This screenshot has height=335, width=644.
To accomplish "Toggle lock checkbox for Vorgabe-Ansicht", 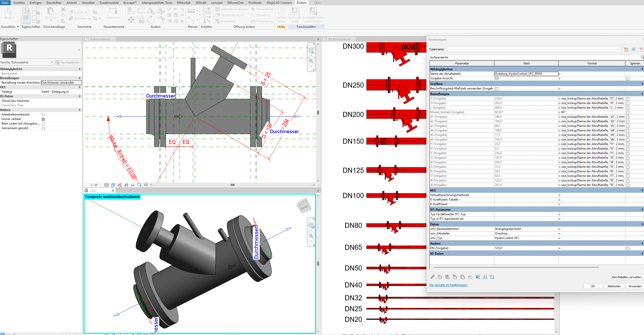I will [x=628, y=79].
